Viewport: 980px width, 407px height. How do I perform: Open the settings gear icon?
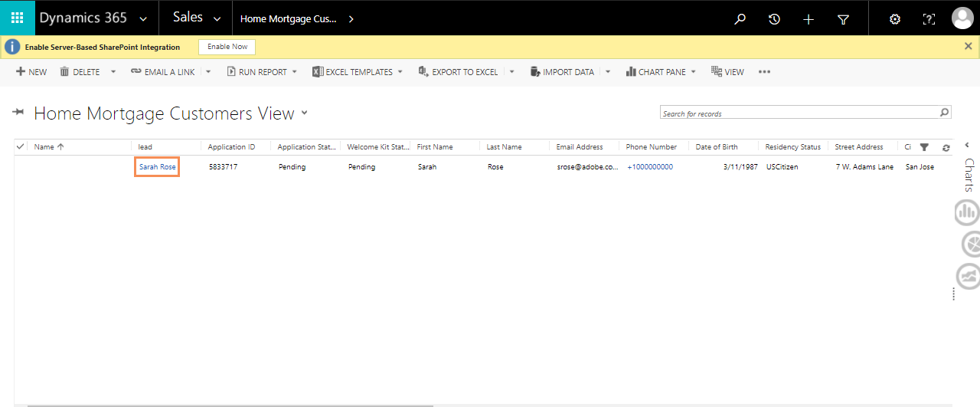pyautogui.click(x=894, y=19)
